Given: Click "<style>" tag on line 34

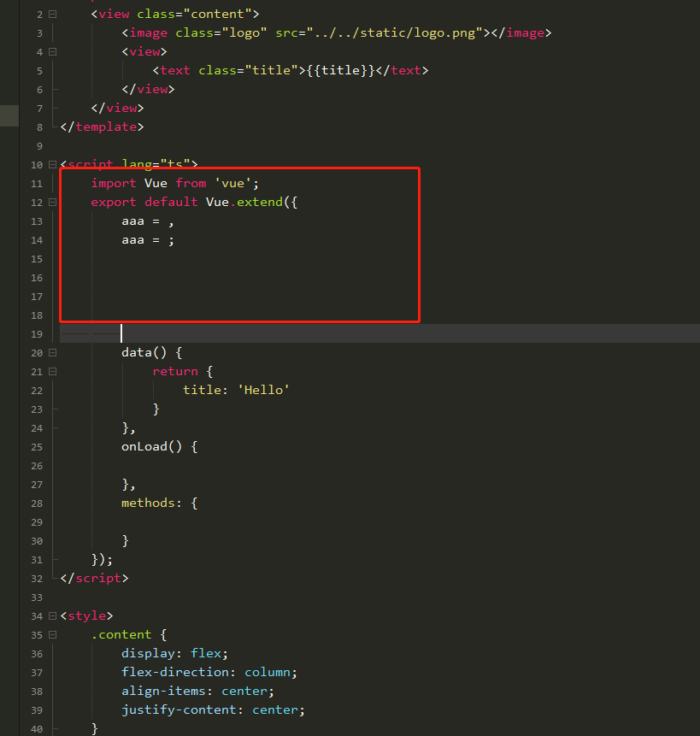Looking at the screenshot, I should [87, 615].
